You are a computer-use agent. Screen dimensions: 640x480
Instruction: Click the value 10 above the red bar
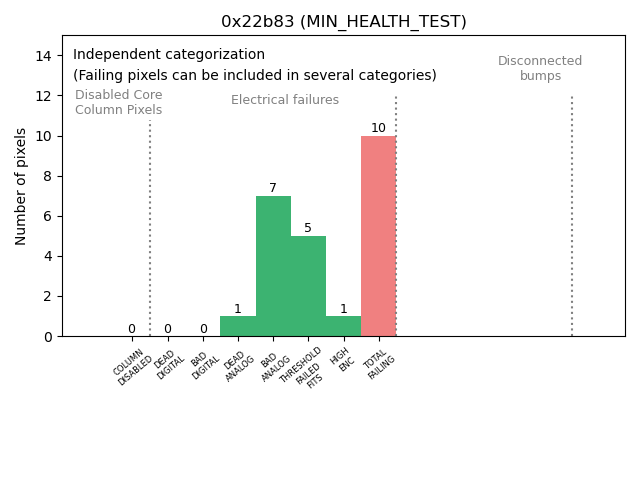point(378,128)
